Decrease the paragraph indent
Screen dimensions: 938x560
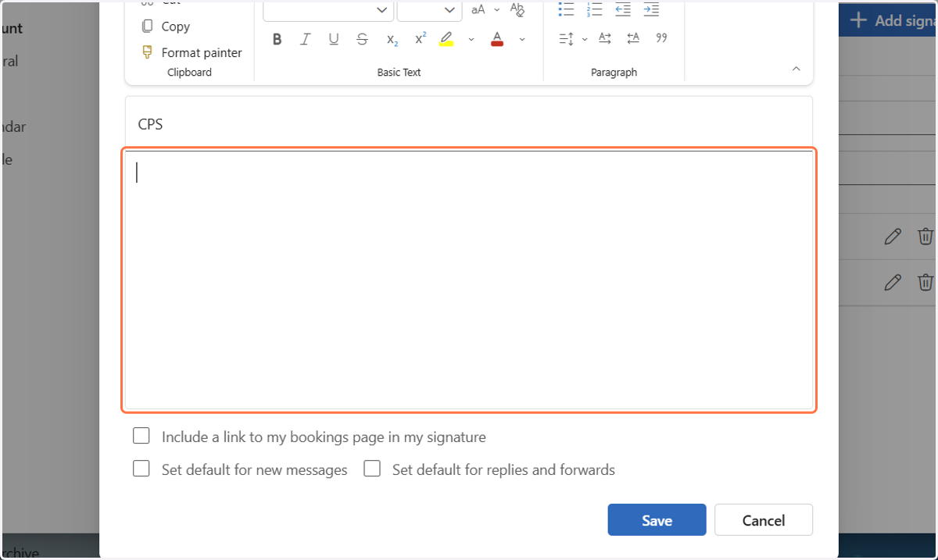click(623, 9)
